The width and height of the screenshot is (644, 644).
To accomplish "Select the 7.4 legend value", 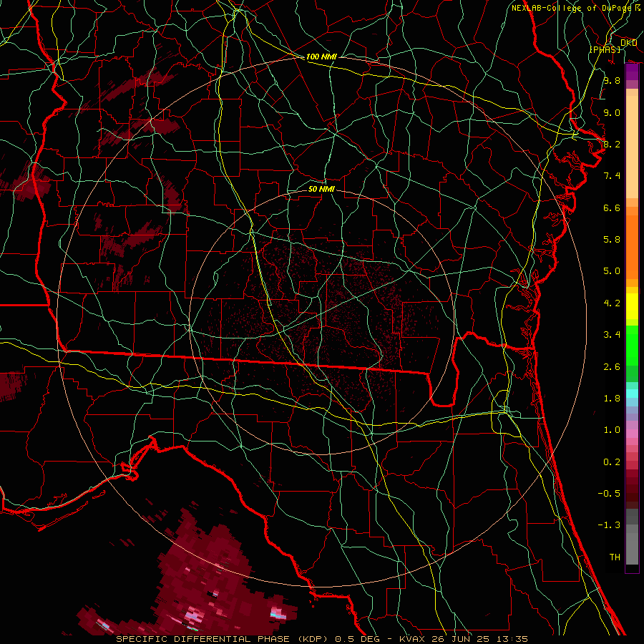I will coord(612,176).
